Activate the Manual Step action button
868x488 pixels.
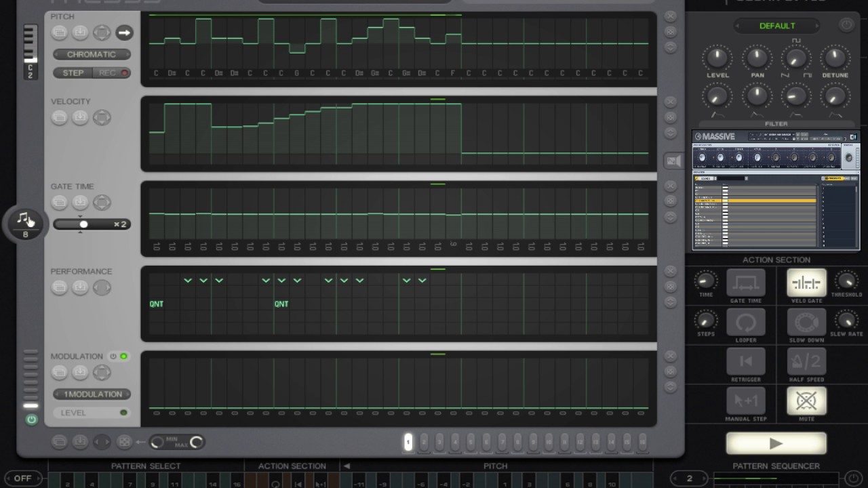pyautogui.click(x=746, y=401)
